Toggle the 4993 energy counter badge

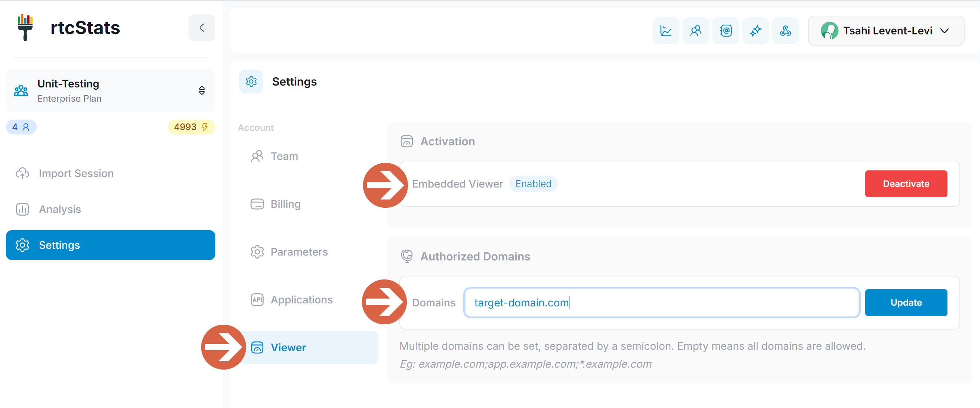pyautogui.click(x=191, y=127)
